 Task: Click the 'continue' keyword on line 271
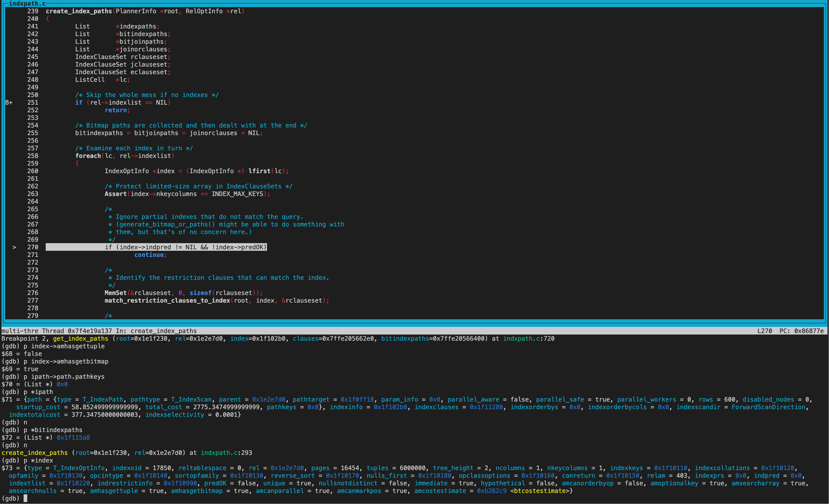point(149,255)
